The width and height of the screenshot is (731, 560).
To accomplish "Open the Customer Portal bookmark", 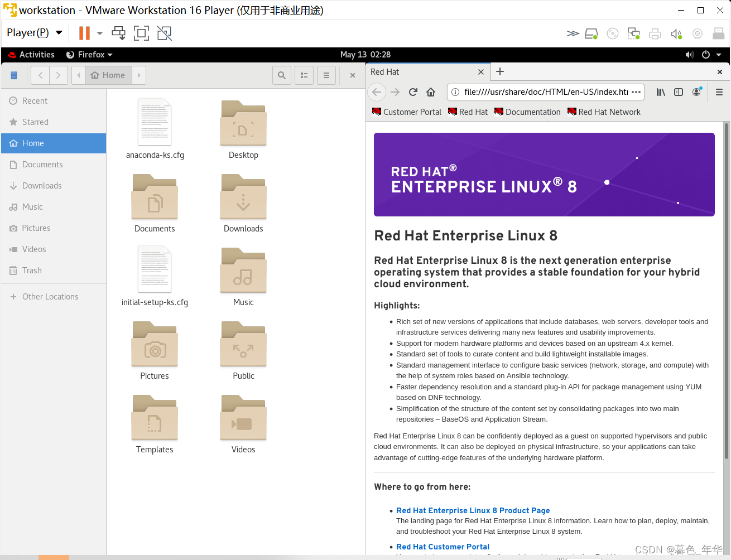I will coord(407,112).
